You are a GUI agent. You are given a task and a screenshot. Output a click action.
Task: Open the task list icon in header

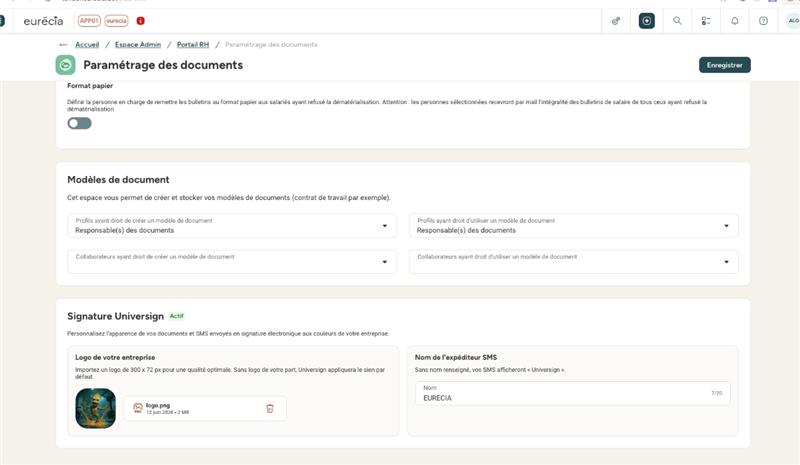pyautogui.click(x=706, y=21)
